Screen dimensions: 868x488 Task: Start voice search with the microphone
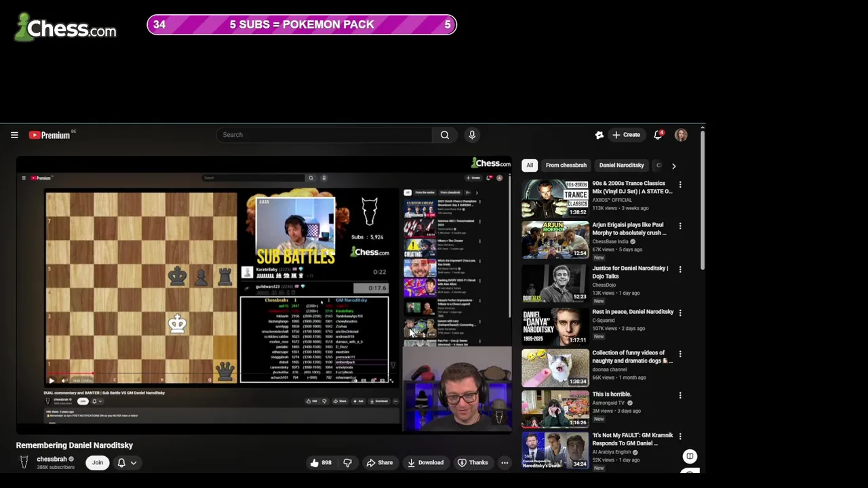coord(472,135)
